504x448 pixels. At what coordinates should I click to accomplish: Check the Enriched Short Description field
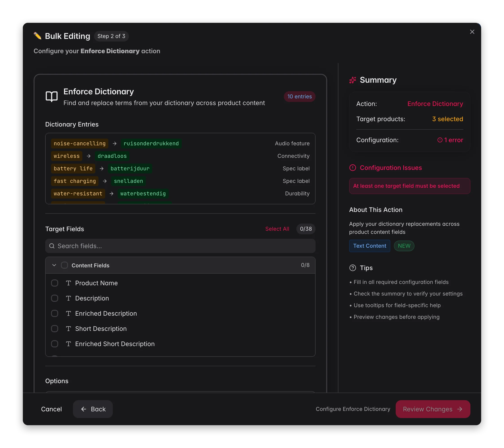(54, 344)
